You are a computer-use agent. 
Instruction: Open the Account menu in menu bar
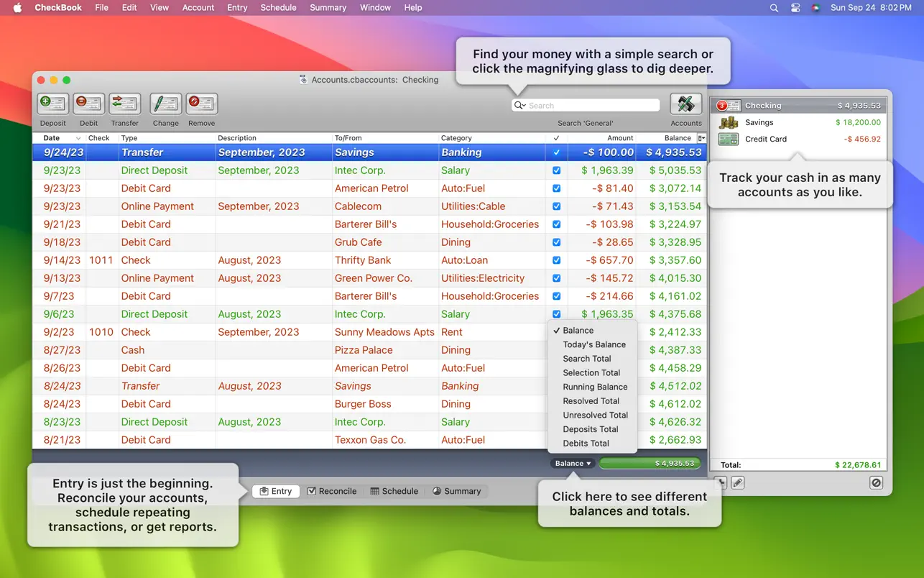coord(198,7)
